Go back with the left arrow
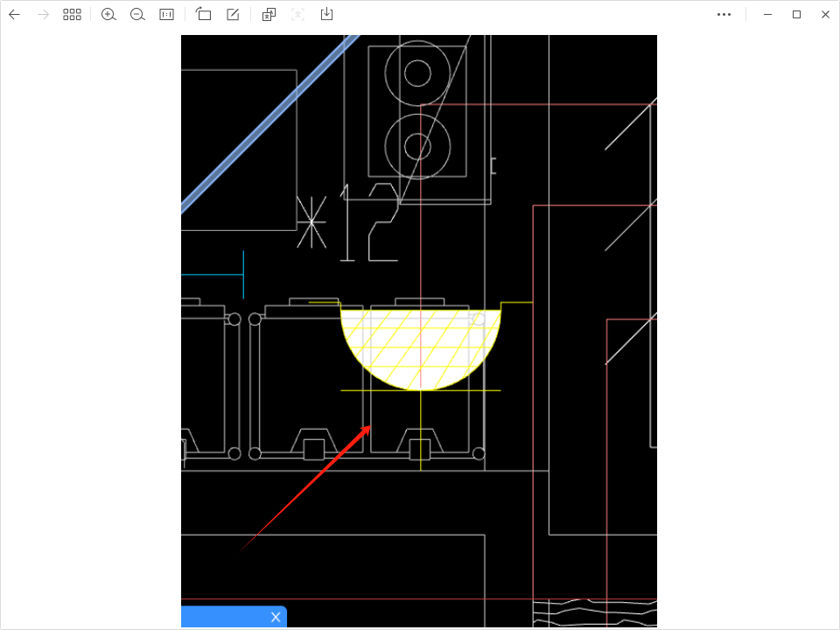 click(15, 15)
